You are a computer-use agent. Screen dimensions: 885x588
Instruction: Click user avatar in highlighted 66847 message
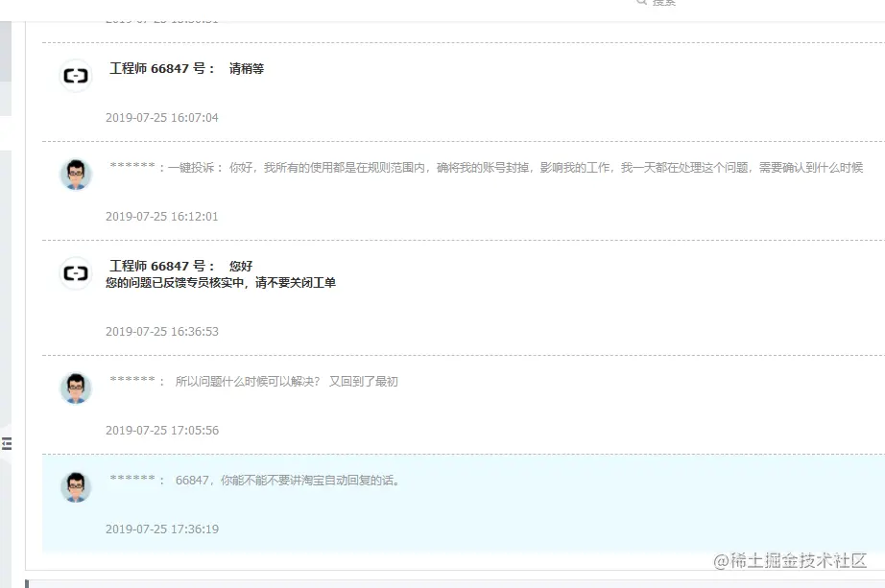(x=76, y=487)
